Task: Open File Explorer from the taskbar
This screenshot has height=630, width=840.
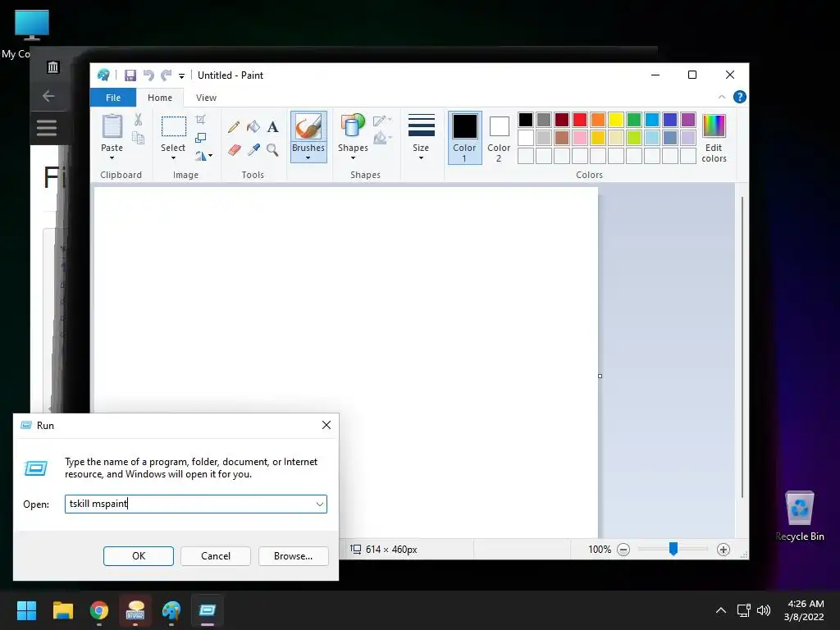Action: point(62,610)
